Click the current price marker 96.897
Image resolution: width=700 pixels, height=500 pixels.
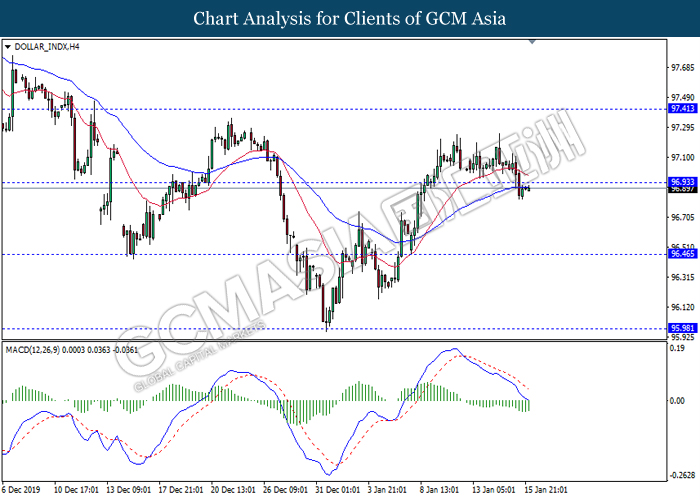683,189
